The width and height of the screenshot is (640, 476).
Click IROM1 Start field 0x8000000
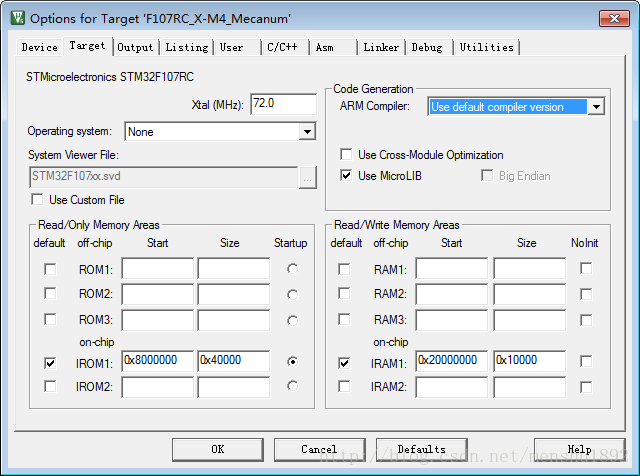click(x=158, y=361)
